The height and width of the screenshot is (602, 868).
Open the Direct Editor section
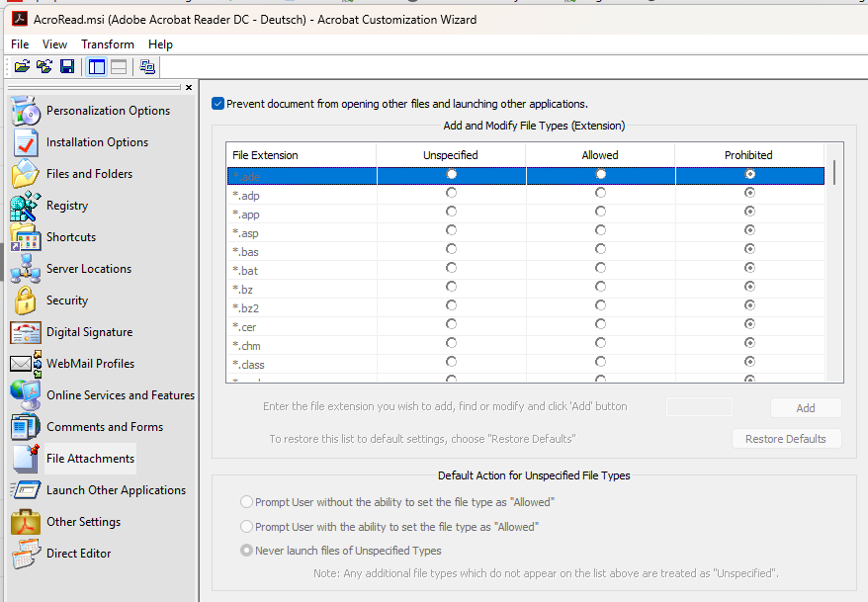point(78,554)
